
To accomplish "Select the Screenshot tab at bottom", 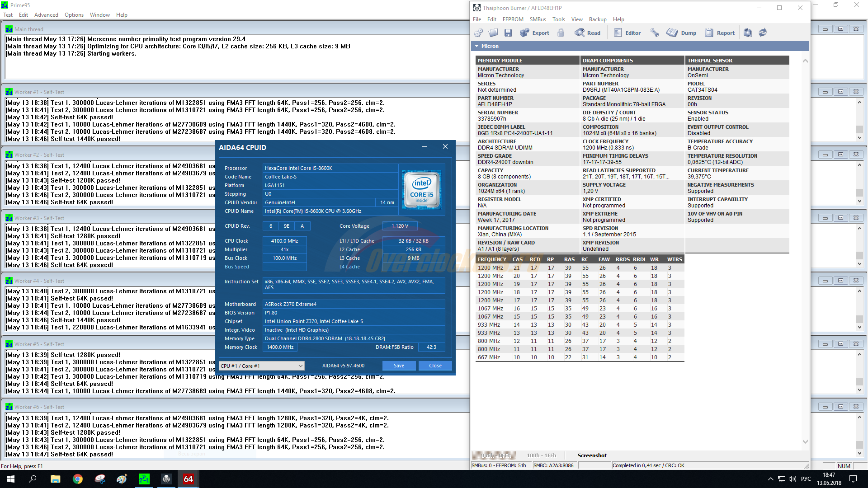I will pos(592,455).
